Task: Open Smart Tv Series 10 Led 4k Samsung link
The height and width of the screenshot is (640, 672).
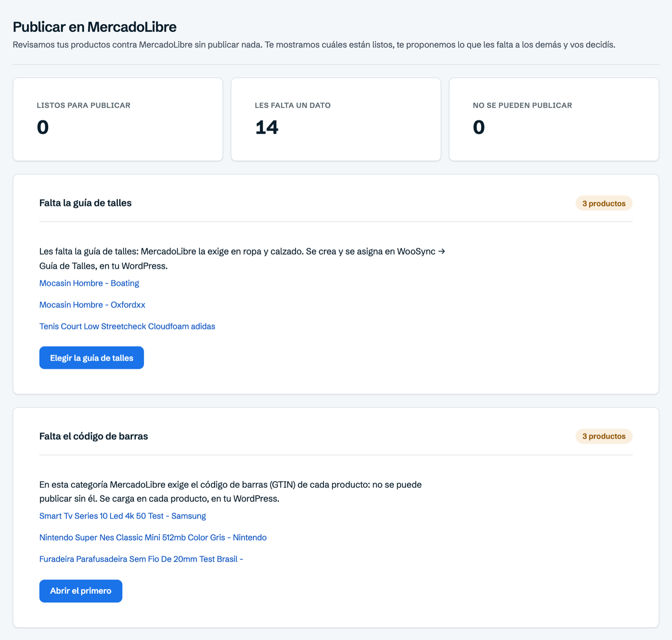Action: click(123, 516)
